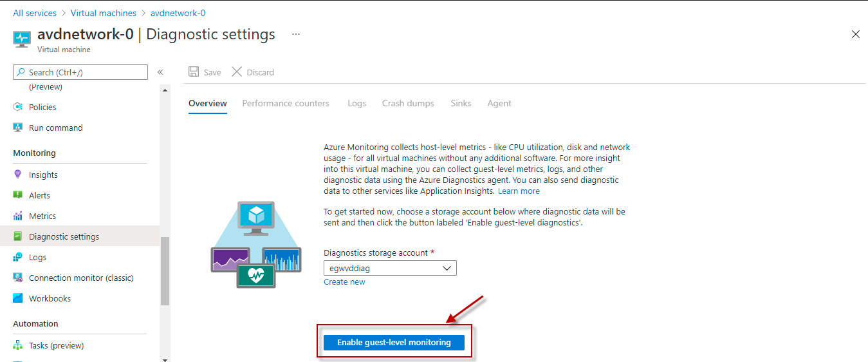
Task: Go to All services breadcrumb
Action: pos(35,13)
